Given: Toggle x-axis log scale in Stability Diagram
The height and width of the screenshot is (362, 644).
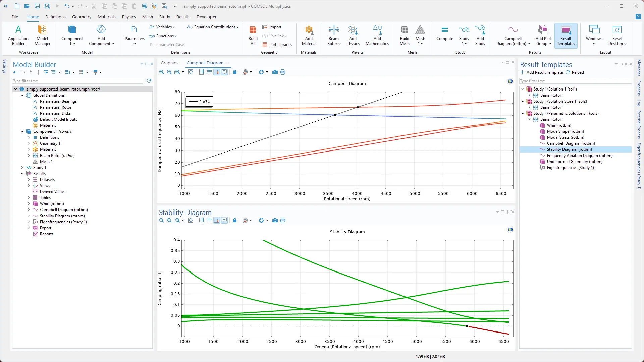Looking at the screenshot, I should (201, 220).
